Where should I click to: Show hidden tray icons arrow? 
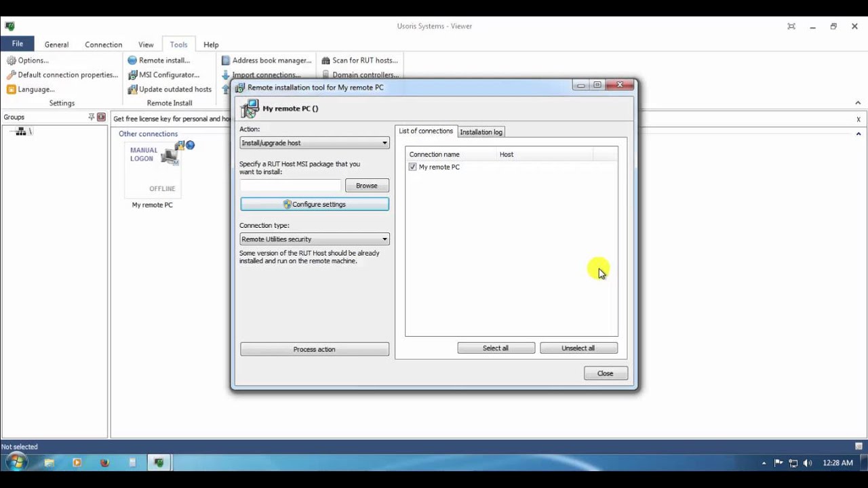click(764, 463)
